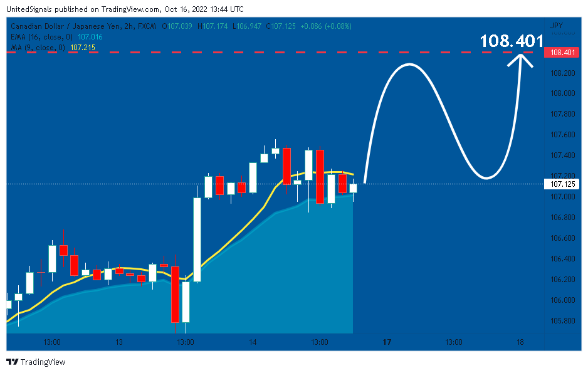Click the 106.000 price scale label
588x373 pixels.
coord(562,300)
